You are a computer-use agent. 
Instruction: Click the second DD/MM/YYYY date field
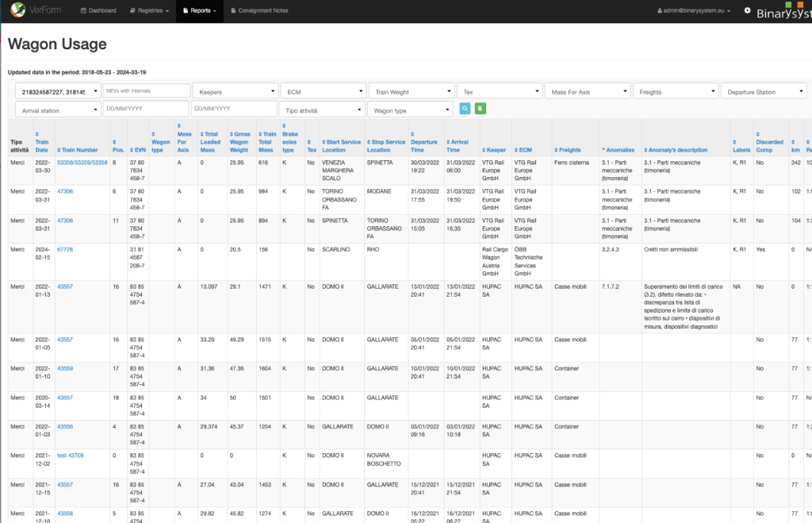(234, 109)
